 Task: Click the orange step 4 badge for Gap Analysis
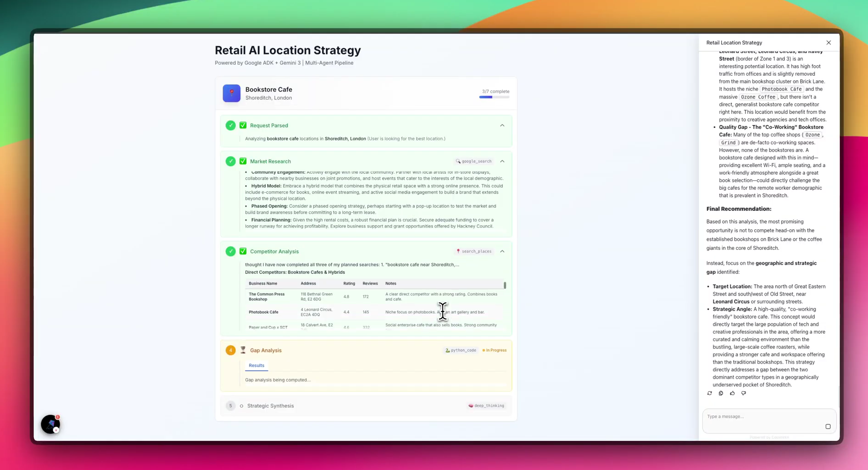pos(230,350)
